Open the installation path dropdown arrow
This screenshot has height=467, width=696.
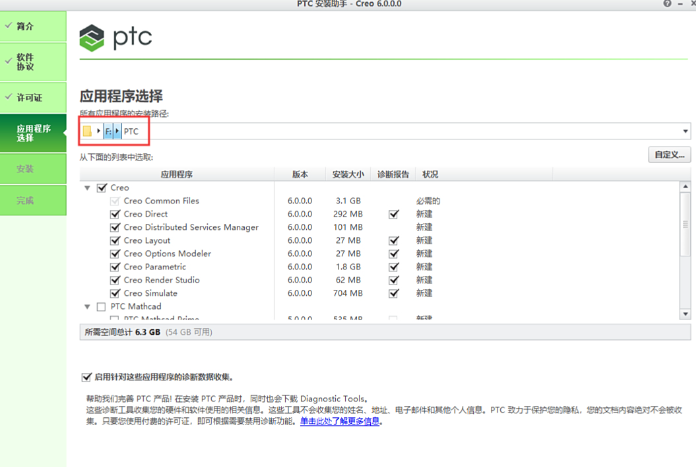pos(685,131)
